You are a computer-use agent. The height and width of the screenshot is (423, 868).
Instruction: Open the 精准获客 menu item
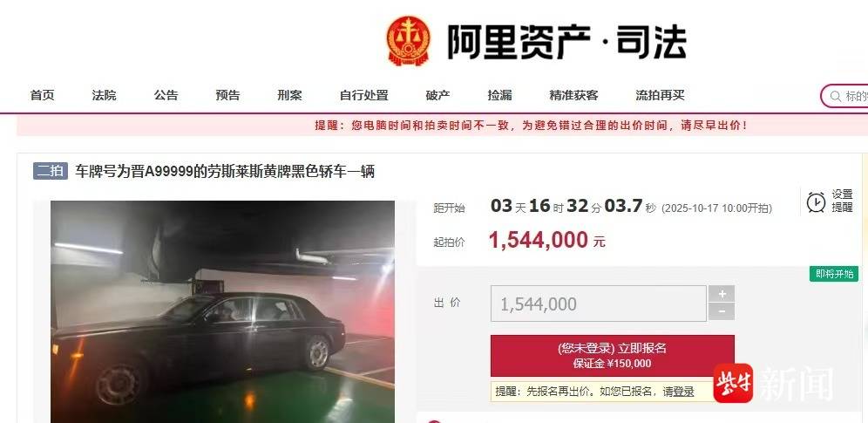(x=574, y=95)
